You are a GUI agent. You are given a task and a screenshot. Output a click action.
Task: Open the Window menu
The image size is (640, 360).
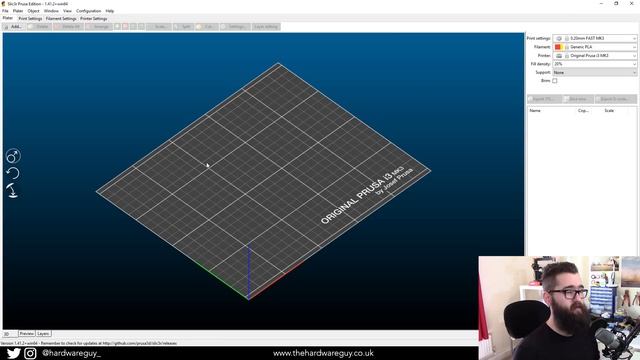point(51,11)
